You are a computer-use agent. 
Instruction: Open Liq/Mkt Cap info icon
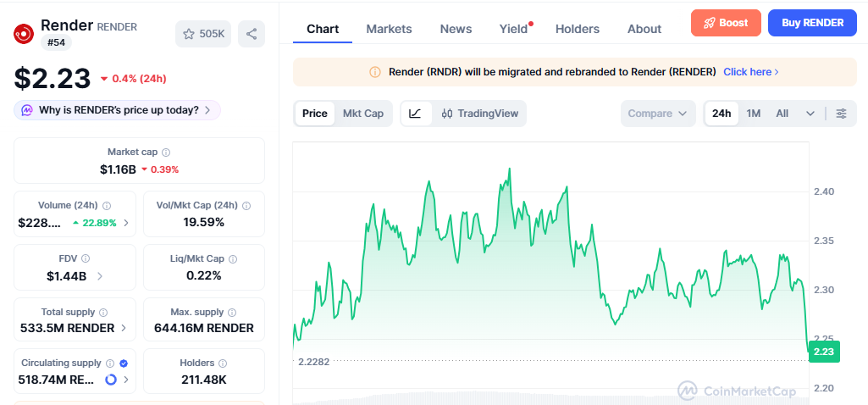pos(233,258)
